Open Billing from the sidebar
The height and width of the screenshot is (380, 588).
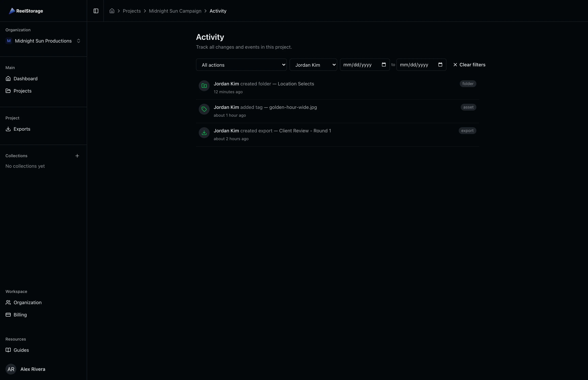click(x=20, y=315)
